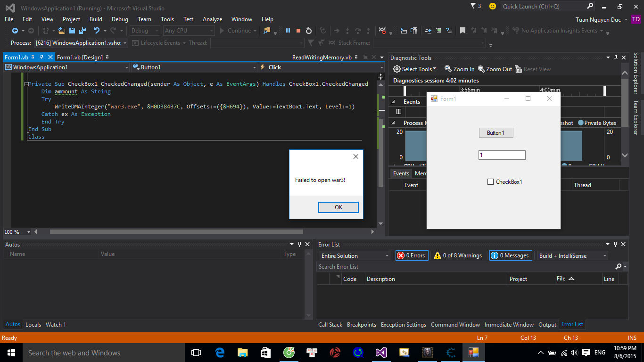
Task: Tick the CheckBox1 checkbox in Form1
Action: click(x=490, y=182)
